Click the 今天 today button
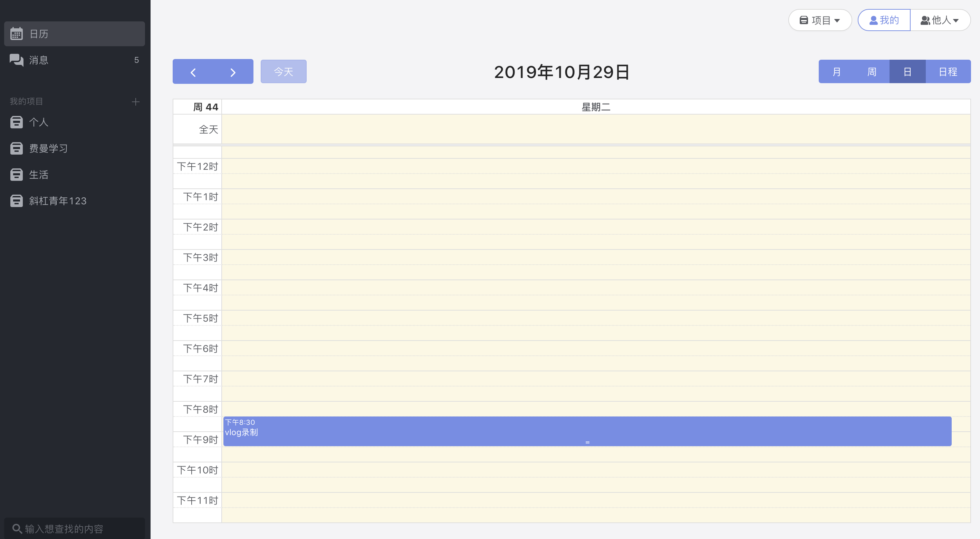This screenshot has height=539, width=980. (x=284, y=72)
